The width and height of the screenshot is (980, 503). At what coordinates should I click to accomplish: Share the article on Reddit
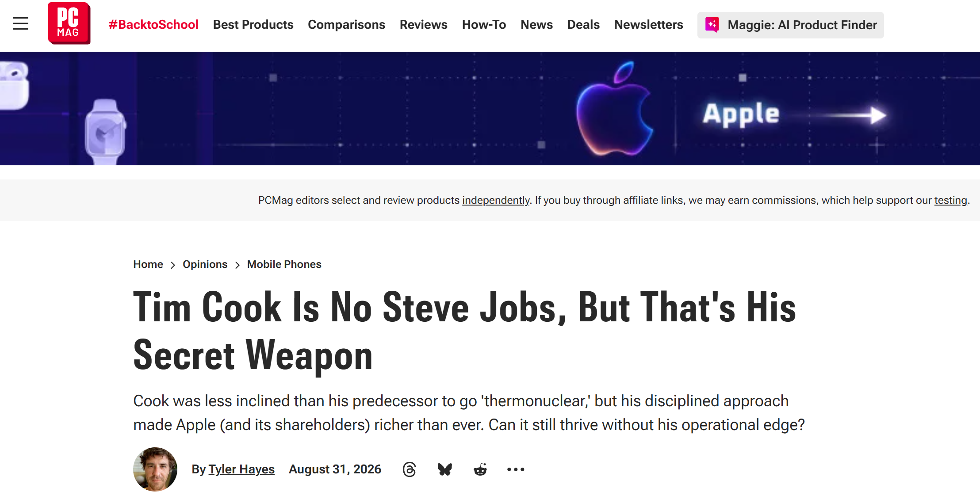click(x=480, y=469)
